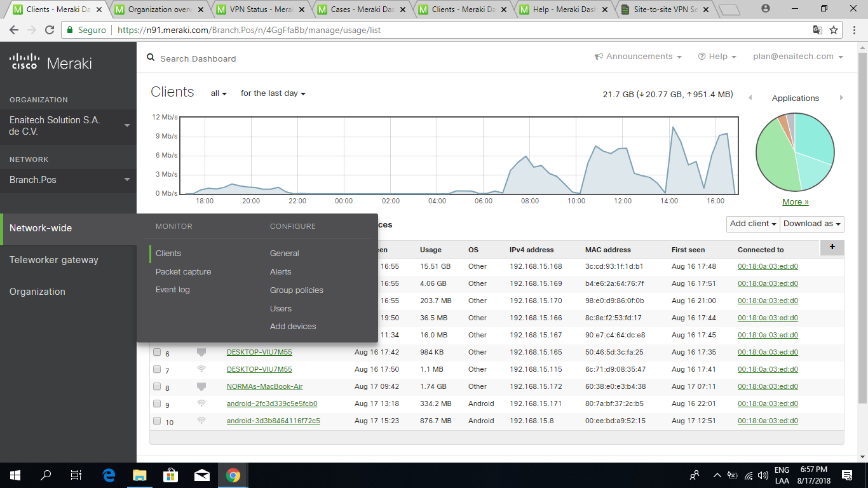Select Alerts under Configure menu
The width and height of the screenshot is (868, 488).
pyautogui.click(x=280, y=271)
